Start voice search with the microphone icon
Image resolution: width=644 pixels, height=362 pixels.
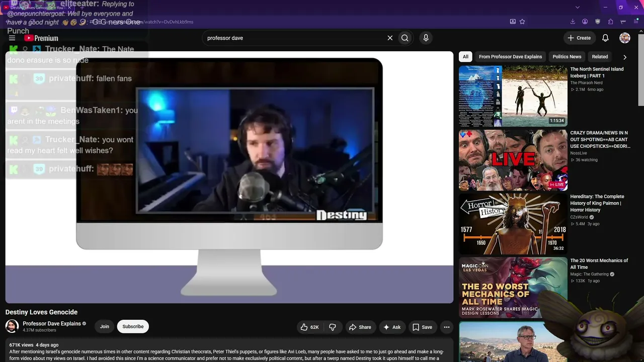point(426,38)
